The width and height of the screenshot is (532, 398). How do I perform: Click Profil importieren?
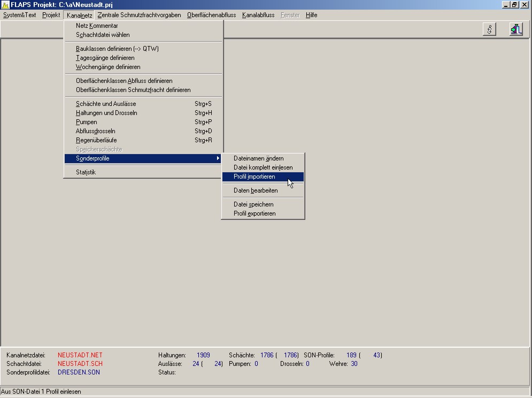coord(263,177)
